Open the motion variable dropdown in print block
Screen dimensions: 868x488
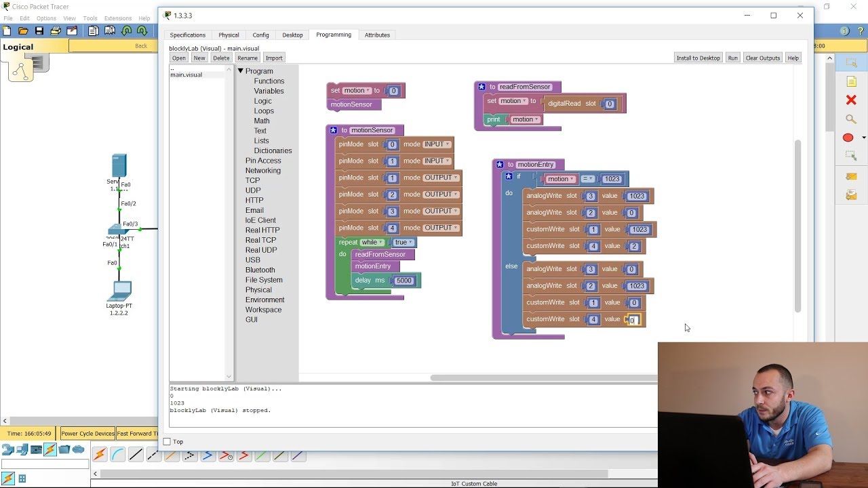526,119
